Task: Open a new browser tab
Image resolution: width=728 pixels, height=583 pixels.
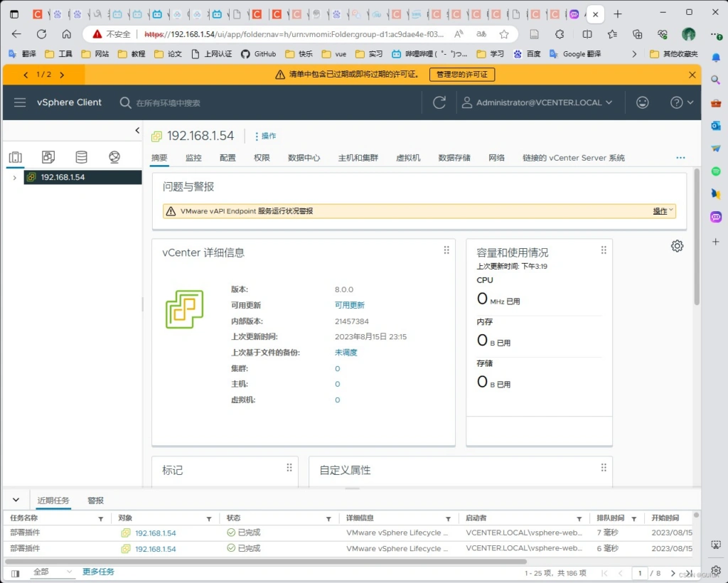Action: 618,14
